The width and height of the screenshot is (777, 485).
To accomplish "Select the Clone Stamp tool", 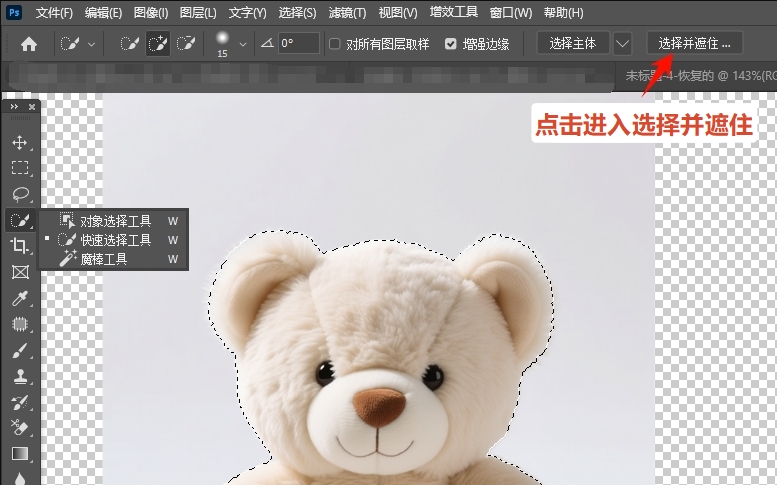I will coord(19,376).
